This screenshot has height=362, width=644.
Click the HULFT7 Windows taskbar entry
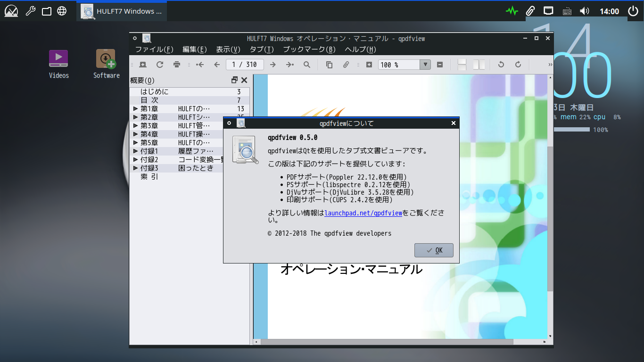122,11
